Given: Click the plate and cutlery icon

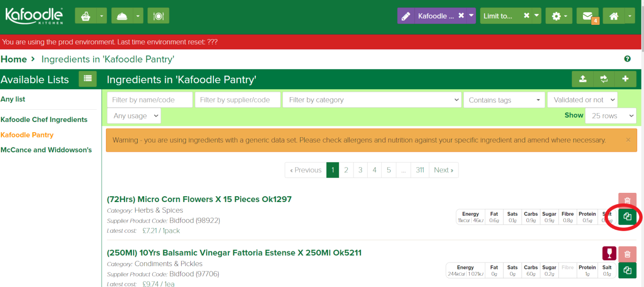Looking at the screenshot, I should click(x=158, y=16).
